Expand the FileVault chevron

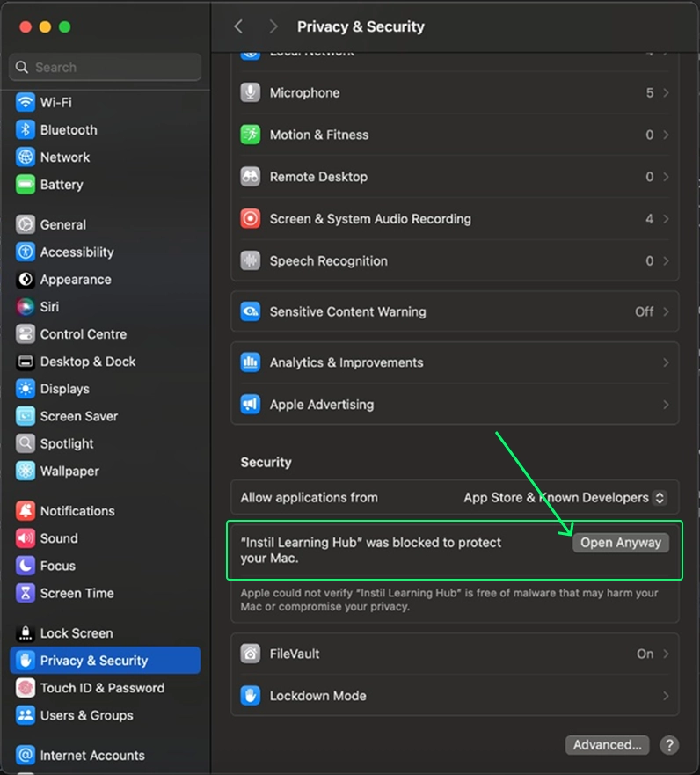[666, 654]
